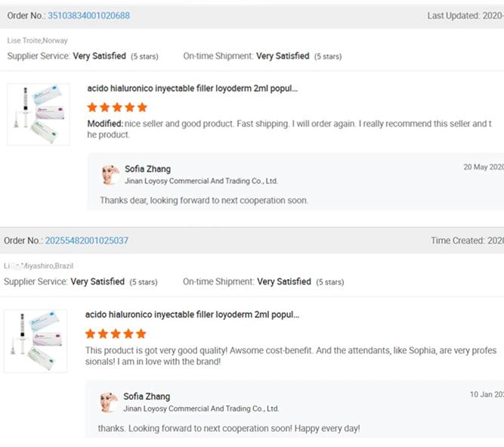The width and height of the screenshot is (504, 447).
Task: Click Sofia Zhang name in 10 Jan reply
Action: (147, 396)
